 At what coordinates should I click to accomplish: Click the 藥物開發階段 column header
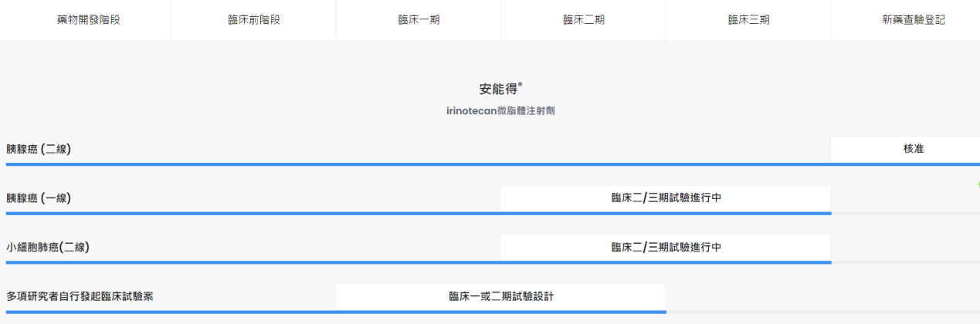tap(89, 20)
